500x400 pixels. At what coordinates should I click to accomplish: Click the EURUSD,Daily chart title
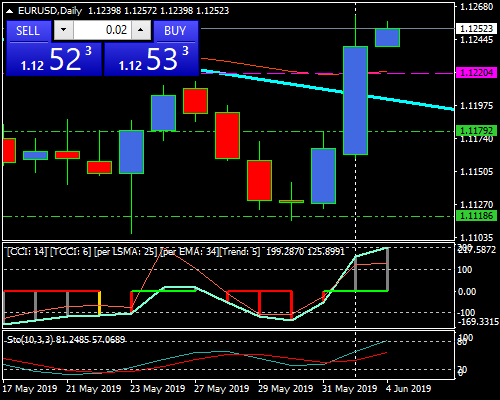pos(50,11)
